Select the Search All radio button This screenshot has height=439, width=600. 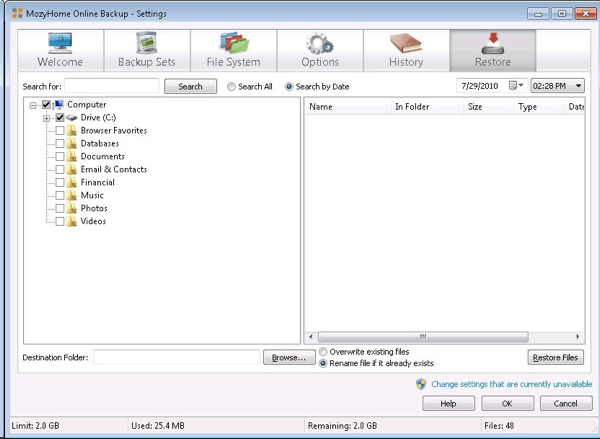click(232, 87)
